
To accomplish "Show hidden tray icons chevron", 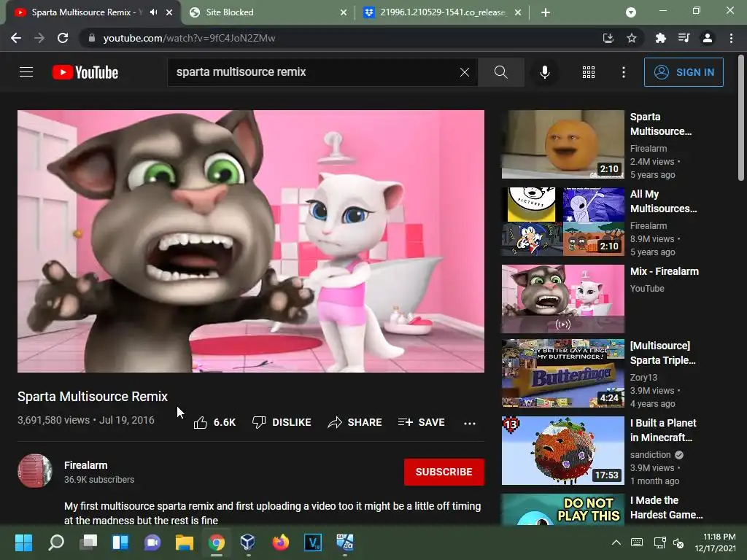I will [x=616, y=542].
